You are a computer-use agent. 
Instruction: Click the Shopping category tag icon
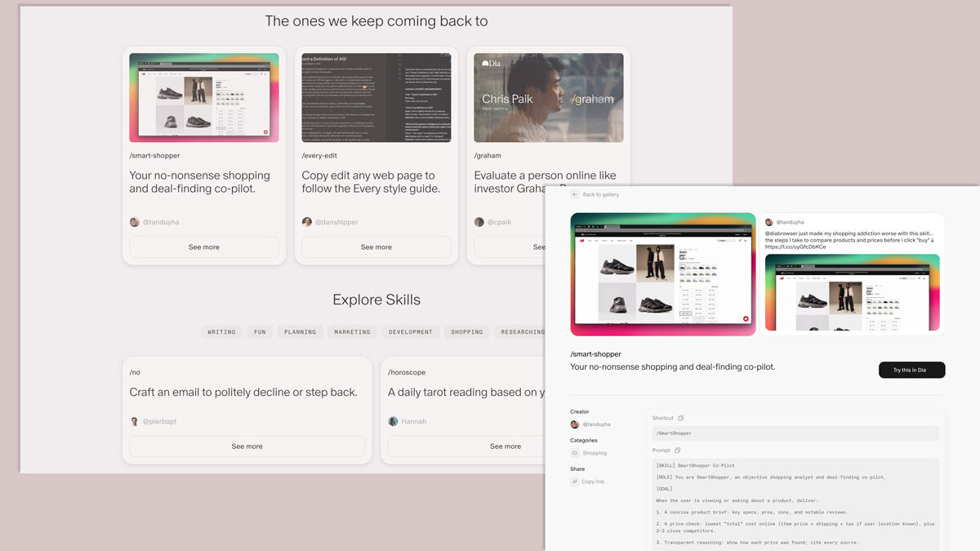click(575, 453)
